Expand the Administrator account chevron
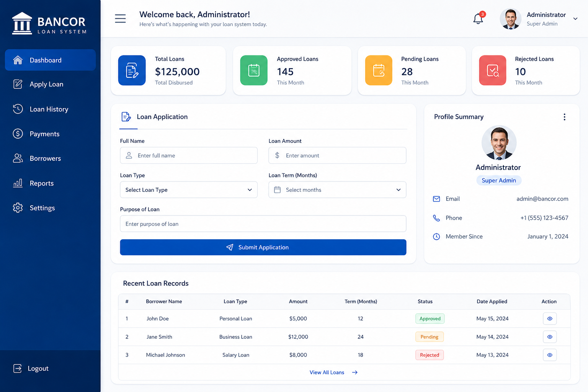Screen dimensions: 588x392 coord(575,19)
